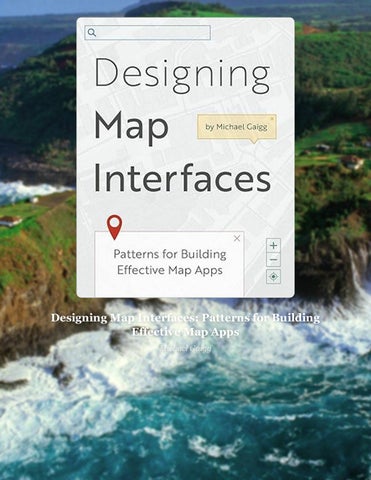This screenshot has width=371, height=480.
Task: Zoom out with the minus button
Action: click(273, 260)
